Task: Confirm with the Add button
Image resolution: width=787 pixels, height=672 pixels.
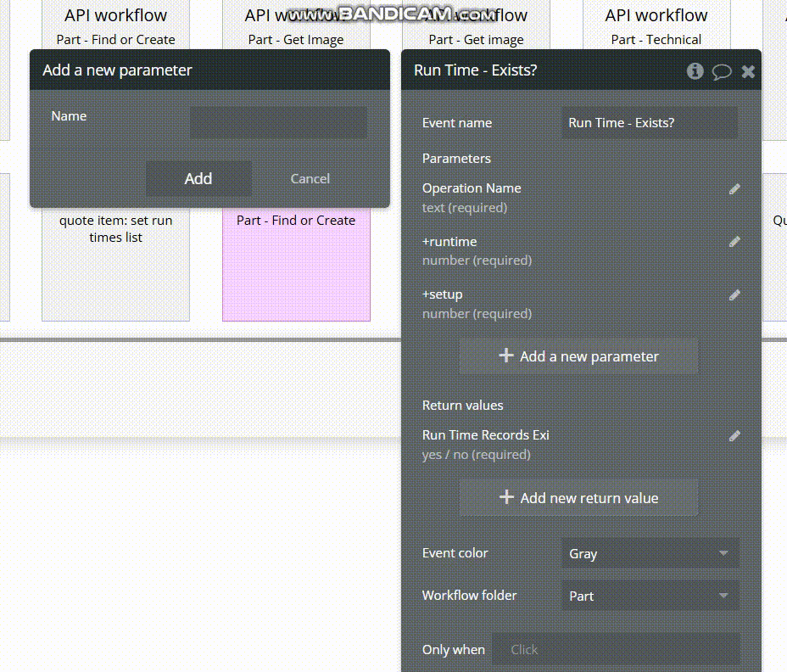Action: point(198,178)
